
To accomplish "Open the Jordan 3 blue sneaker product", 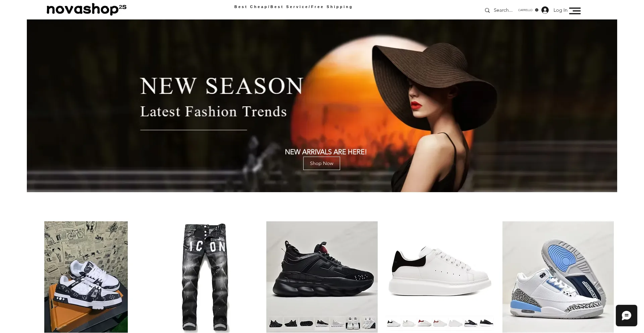I will coord(558,277).
